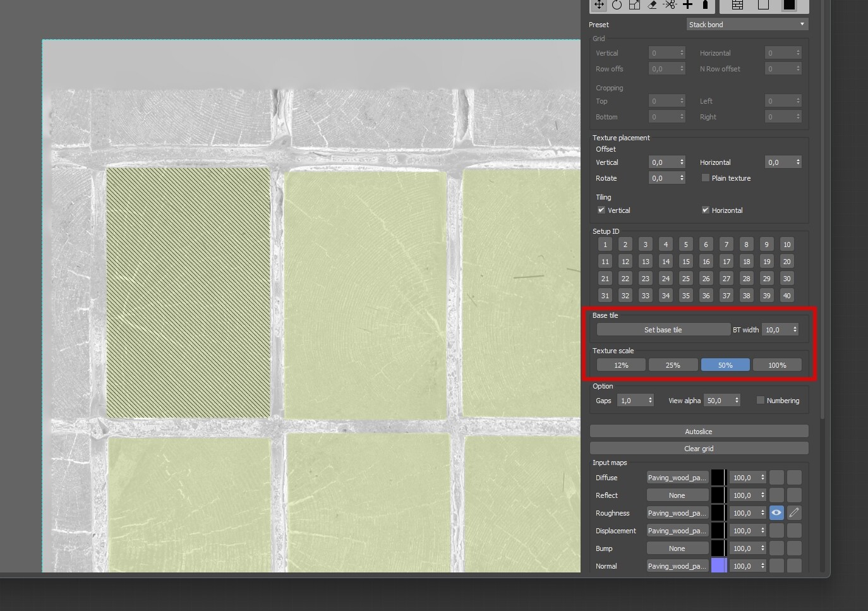This screenshot has height=611, width=868.
Task: Select the Eraser tool icon
Action: 652,5
